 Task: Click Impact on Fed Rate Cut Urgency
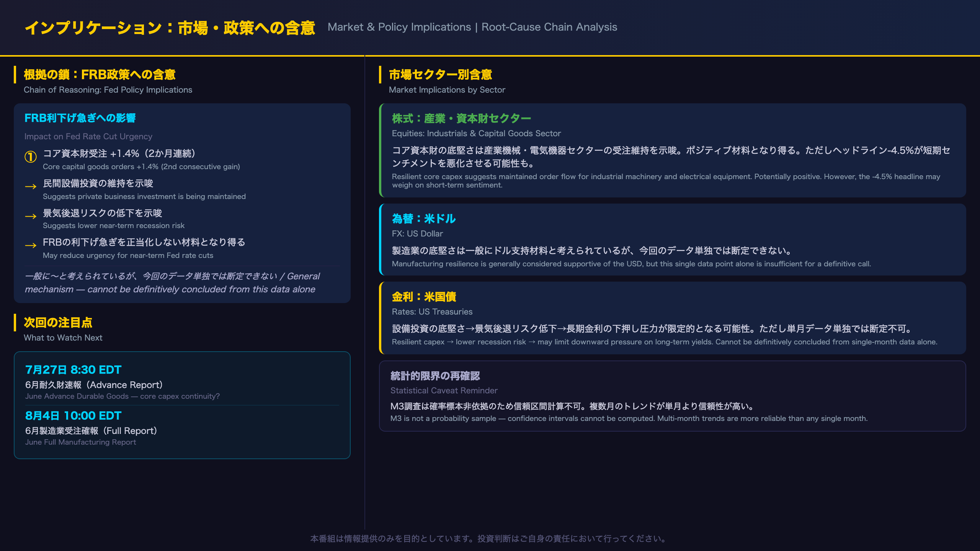pos(88,137)
